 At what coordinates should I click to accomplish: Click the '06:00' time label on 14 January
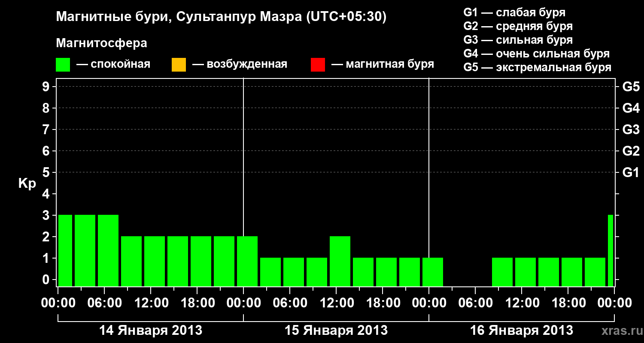click(x=106, y=303)
